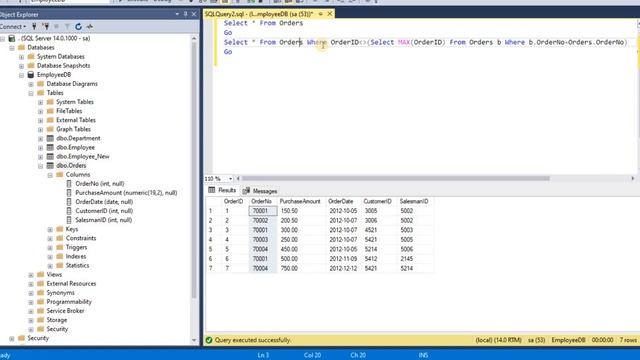Click the Connect Object Explorer plug icon

point(34,27)
